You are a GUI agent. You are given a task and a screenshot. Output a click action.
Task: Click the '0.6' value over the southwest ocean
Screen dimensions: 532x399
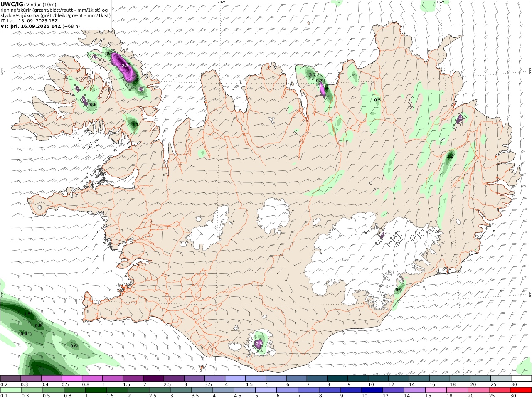(x=74, y=346)
